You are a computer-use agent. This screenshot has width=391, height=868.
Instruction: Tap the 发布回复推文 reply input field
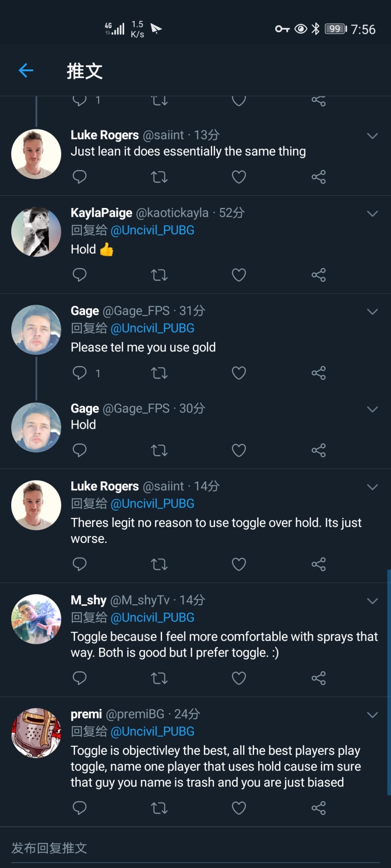point(195,848)
